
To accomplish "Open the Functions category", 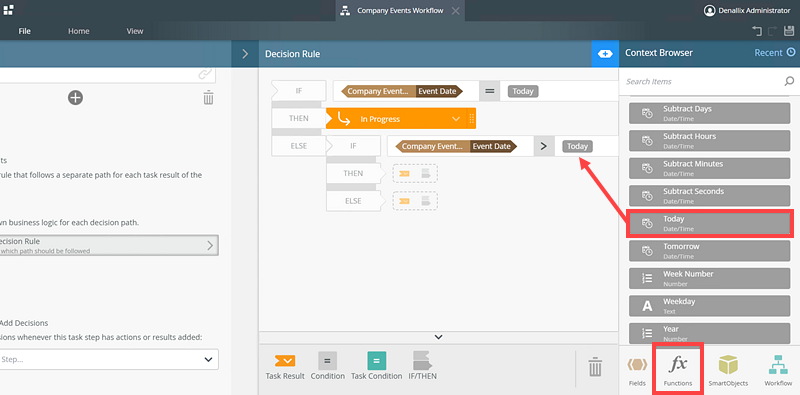I will point(678,369).
